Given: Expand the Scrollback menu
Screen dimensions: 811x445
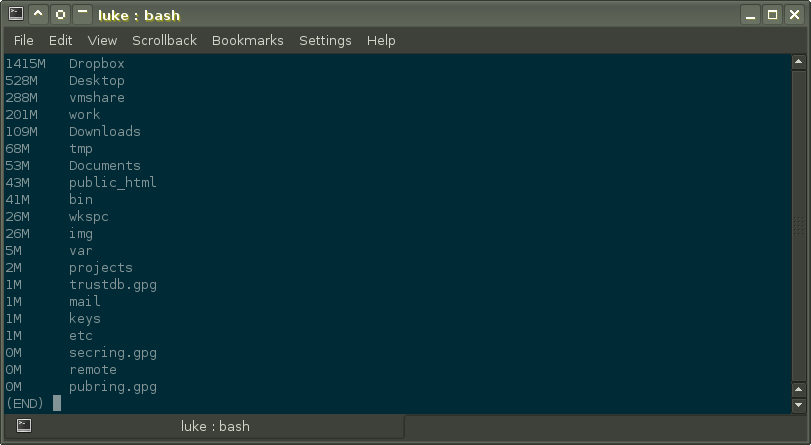Looking at the screenshot, I should [165, 41].
